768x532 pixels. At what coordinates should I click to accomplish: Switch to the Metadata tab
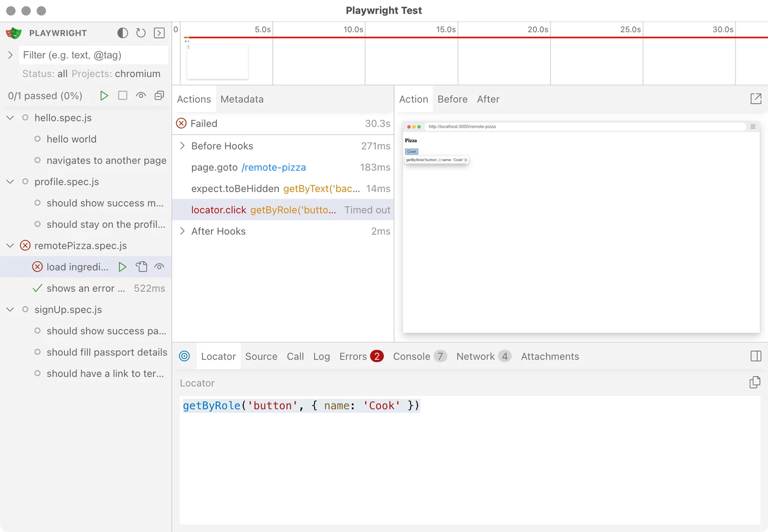click(242, 99)
